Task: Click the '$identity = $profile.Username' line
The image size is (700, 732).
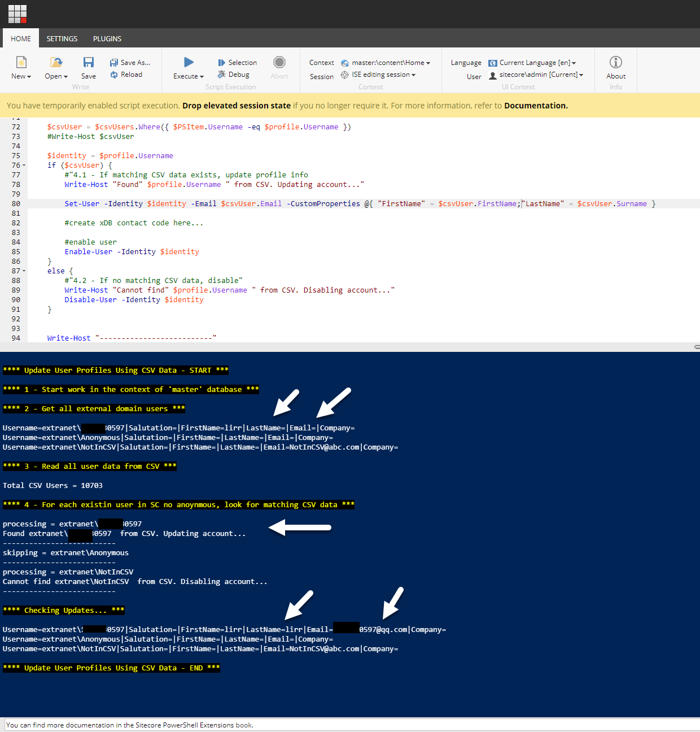Action: click(x=110, y=156)
